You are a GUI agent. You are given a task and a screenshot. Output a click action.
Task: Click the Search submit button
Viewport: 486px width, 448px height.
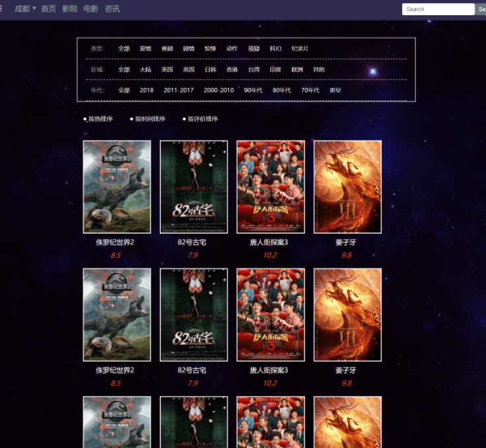(x=481, y=9)
